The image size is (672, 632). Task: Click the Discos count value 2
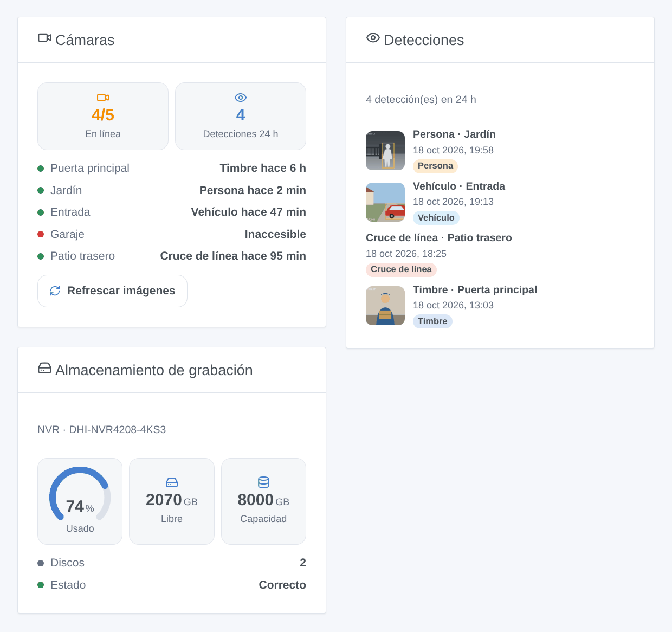(x=303, y=563)
